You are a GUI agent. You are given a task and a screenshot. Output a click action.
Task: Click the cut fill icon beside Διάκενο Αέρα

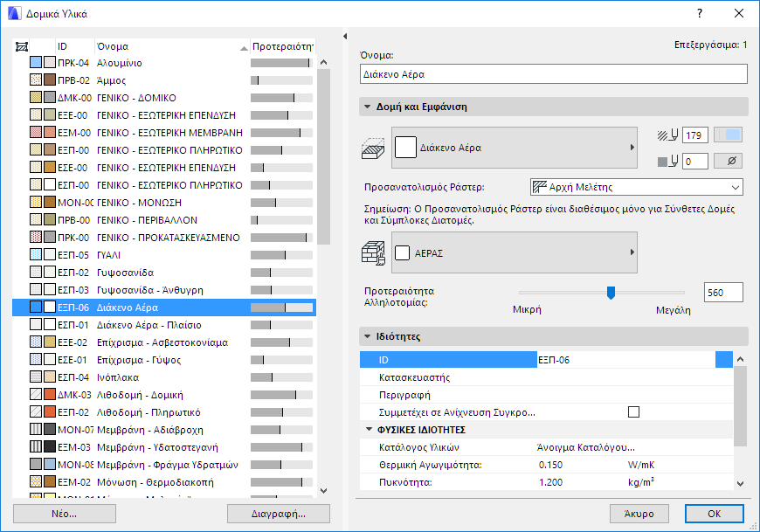coord(373,149)
